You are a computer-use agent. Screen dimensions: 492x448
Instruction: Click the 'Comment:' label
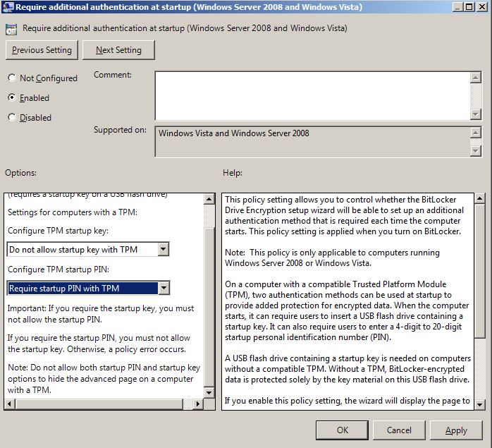[113, 75]
